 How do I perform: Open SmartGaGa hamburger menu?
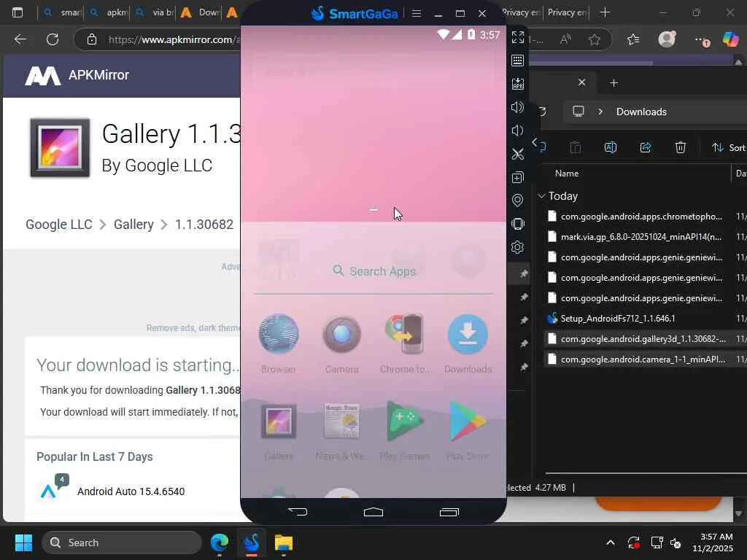(x=417, y=13)
